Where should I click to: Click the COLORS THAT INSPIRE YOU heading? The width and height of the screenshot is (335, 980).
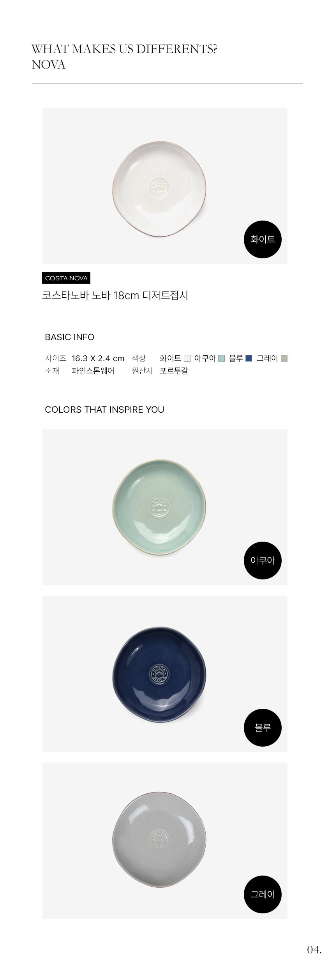pos(104,410)
